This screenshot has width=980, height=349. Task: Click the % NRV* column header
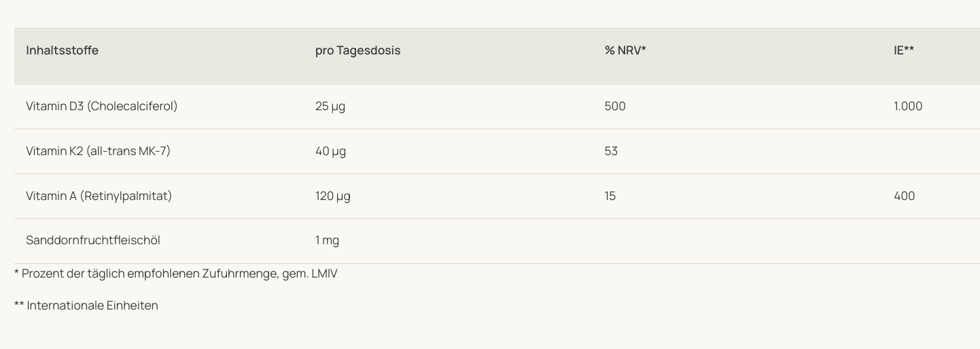625,50
